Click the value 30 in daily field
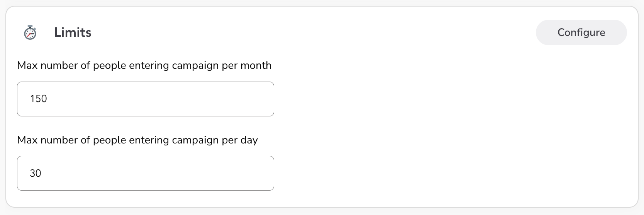 [36, 173]
